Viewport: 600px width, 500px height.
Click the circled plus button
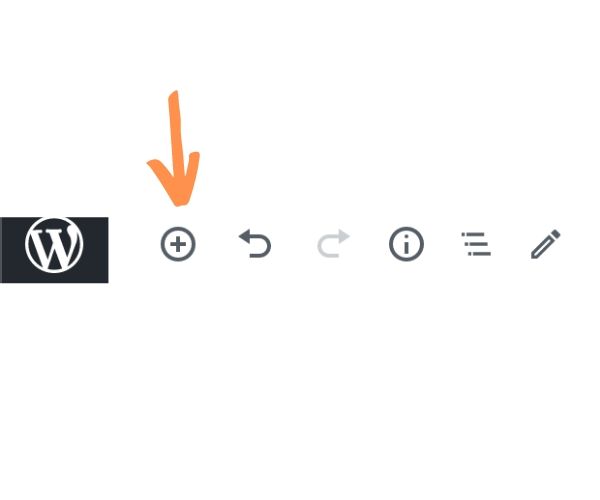[x=178, y=244]
